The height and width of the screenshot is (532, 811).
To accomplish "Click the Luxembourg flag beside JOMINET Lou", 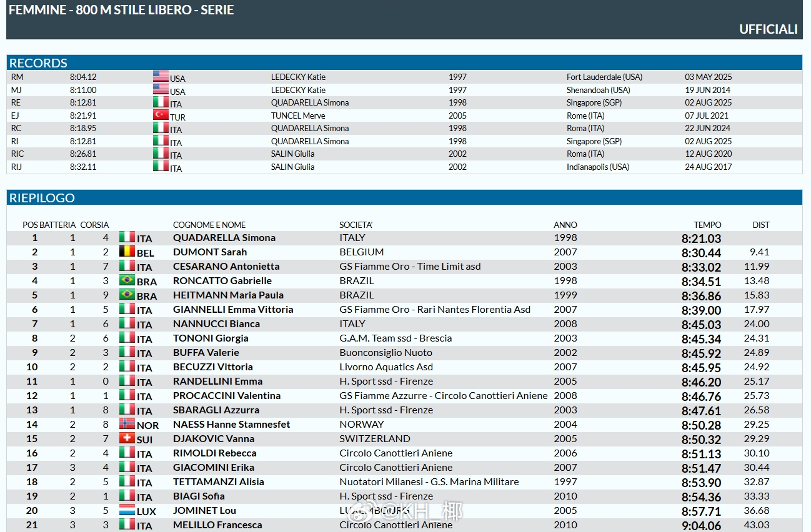I will 127,510.
